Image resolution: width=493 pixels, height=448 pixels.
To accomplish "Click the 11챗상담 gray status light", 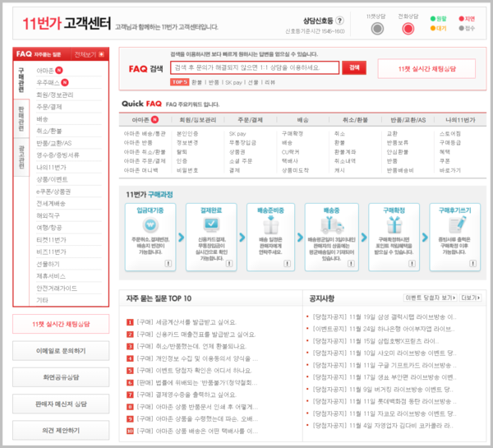I will tap(377, 29).
